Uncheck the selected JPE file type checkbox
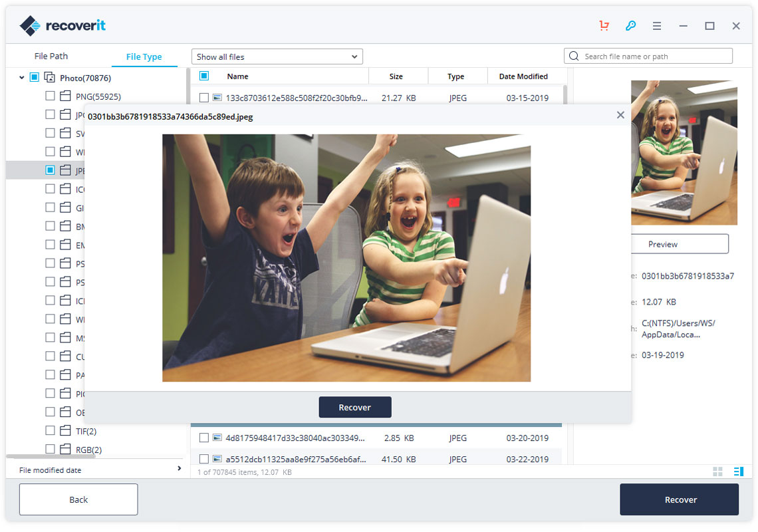The height and width of the screenshot is (532, 758). [50, 170]
